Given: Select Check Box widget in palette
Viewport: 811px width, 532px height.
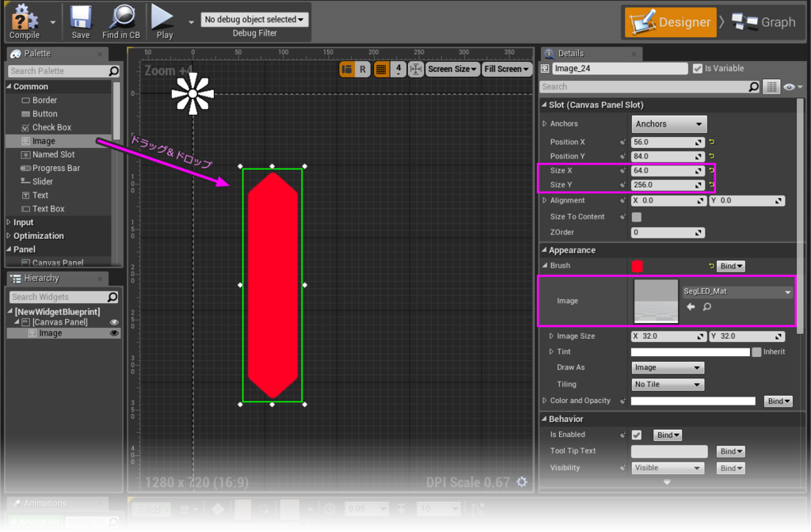Looking at the screenshot, I should pos(58,127).
